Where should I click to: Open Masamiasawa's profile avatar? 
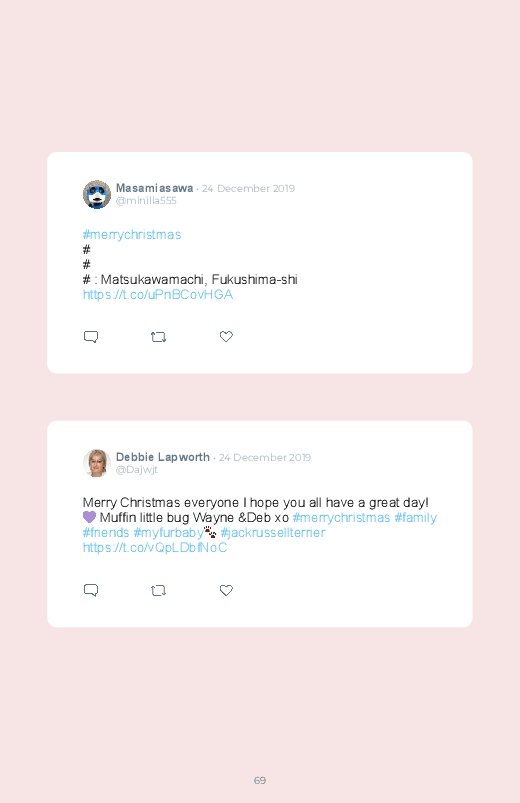97,195
